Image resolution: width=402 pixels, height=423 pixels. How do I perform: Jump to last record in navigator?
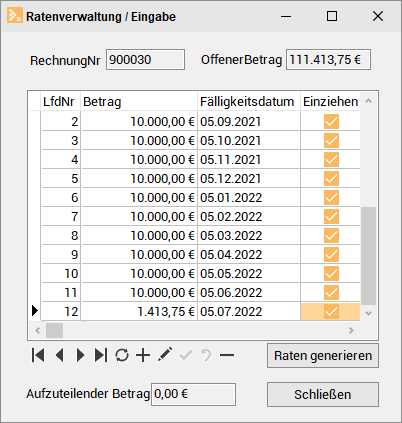tap(101, 355)
